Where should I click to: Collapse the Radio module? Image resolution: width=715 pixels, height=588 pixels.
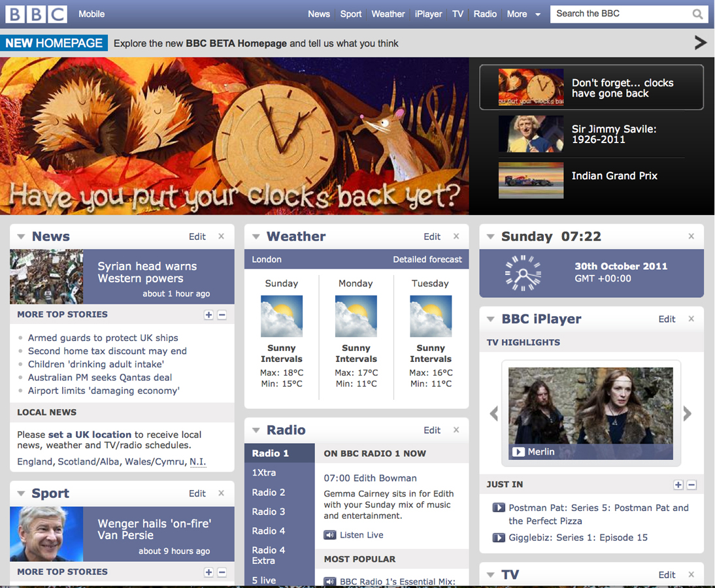point(256,431)
